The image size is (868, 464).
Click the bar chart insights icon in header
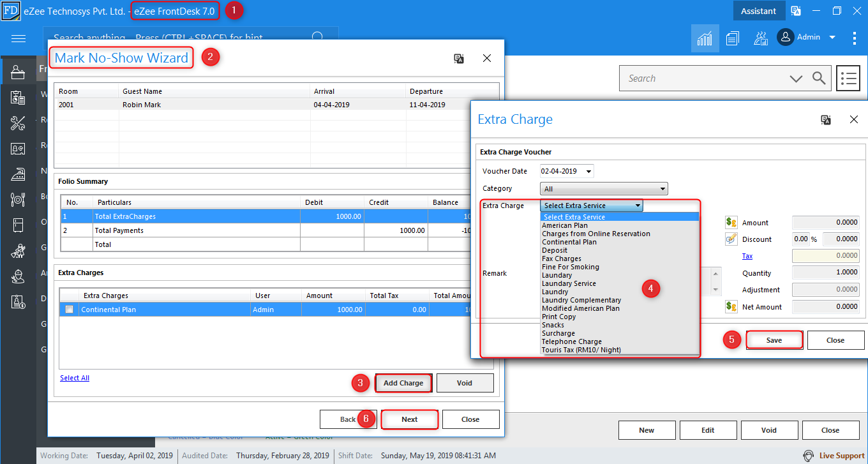coord(705,38)
